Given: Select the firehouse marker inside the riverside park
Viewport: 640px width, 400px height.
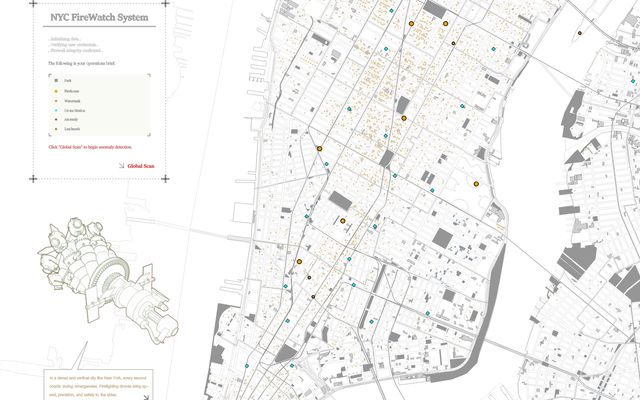Looking at the screenshot, I should pos(476,184).
